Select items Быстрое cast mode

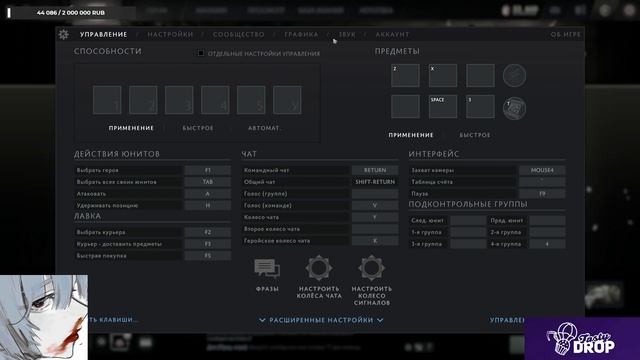475,135
